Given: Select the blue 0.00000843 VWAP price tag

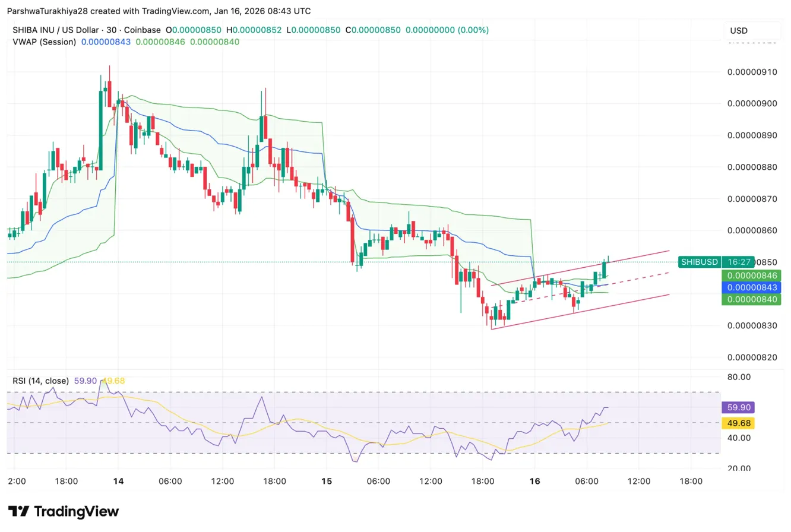Looking at the screenshot, I should [751, 287].
